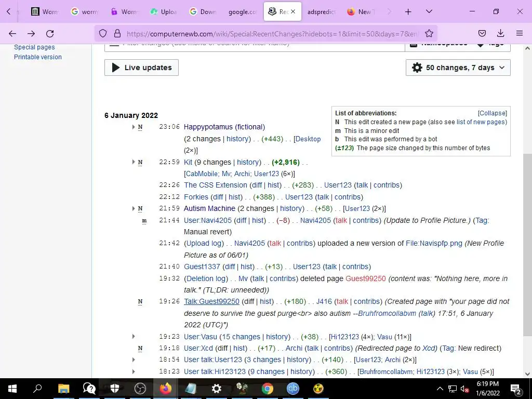Expand the Autism Machine change group
This screenshot has height=399, width=532.
click(x=134, y=208)
